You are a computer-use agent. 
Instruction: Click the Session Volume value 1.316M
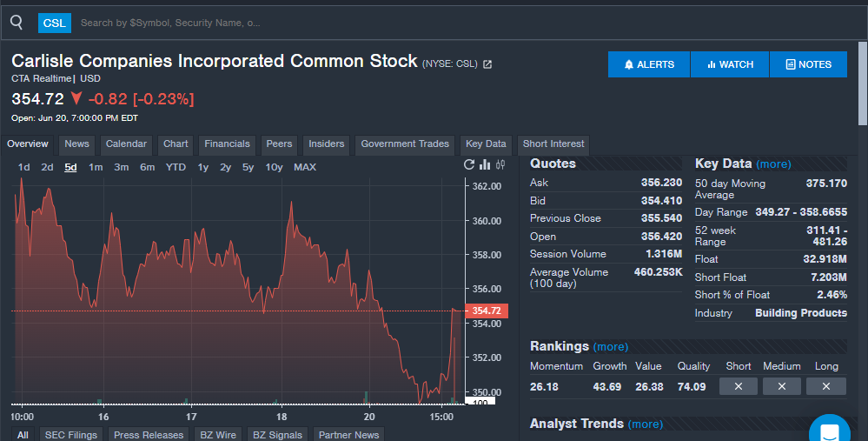click(664, 254)
